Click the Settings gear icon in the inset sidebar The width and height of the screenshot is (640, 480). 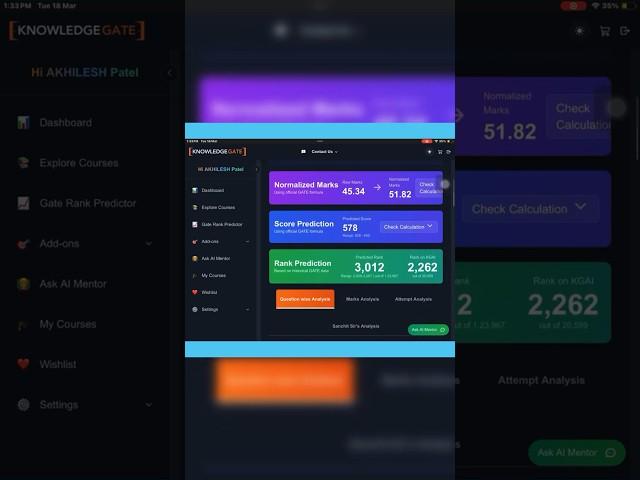point(195,309)
